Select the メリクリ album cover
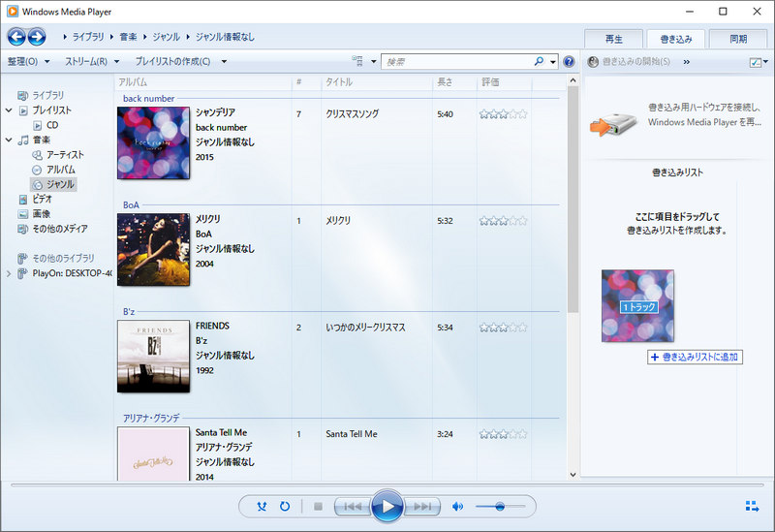The width and height of the screenshot is (775, 532). pyautogui.click(x=153, y=250)
